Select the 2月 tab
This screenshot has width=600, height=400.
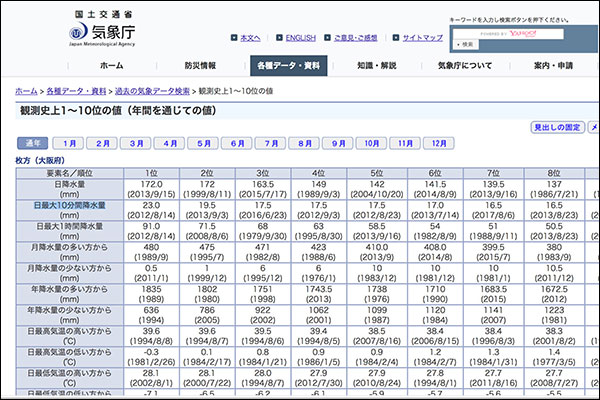coord(103,143)
